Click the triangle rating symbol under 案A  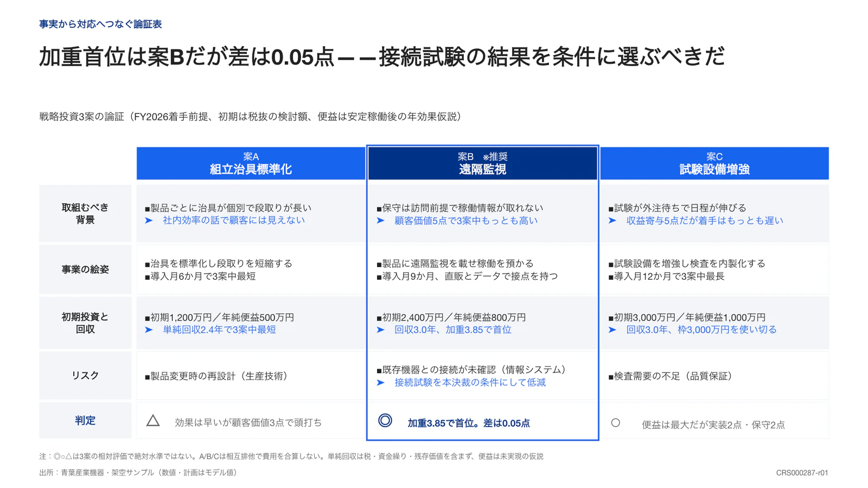[x=153, y=421]
